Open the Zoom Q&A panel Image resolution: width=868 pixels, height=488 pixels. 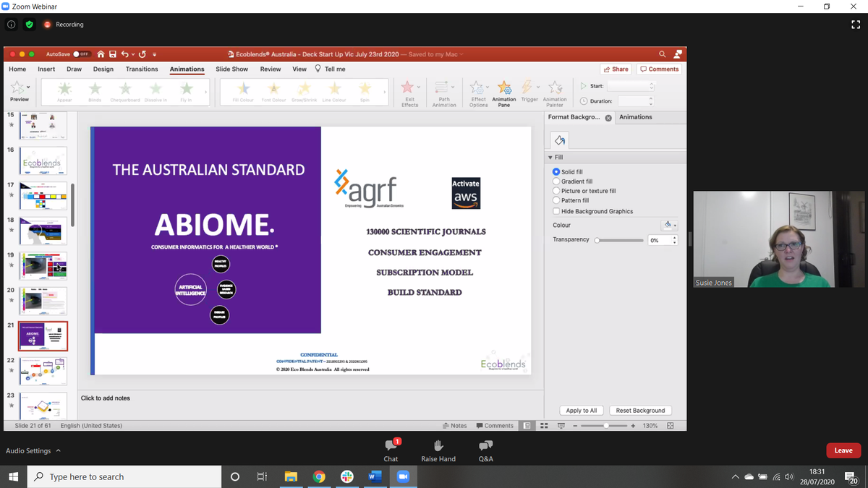tap(485, 450)
